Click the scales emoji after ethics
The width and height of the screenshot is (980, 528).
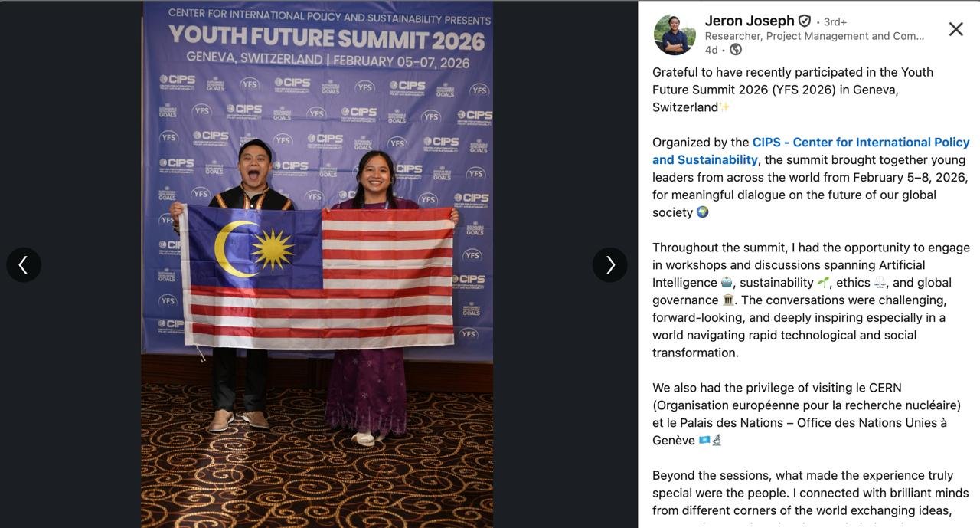(x=880, y=283)
